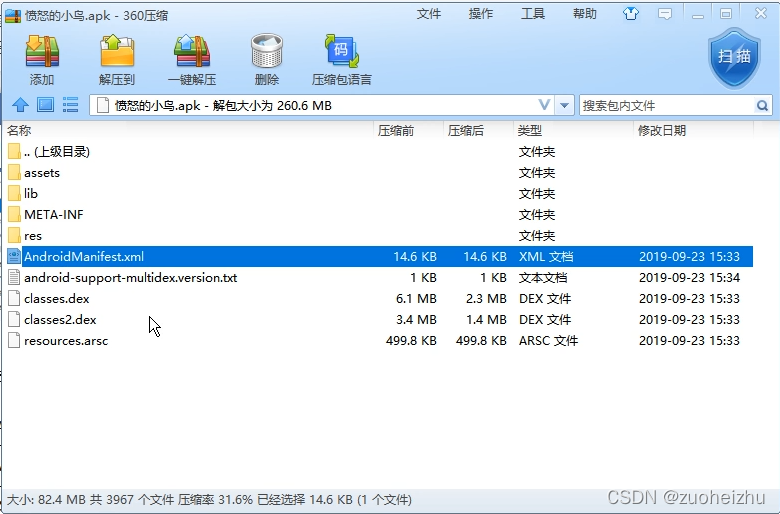Click the V verification icon in address bar
The height and width of the screenshot is (514, 780).
click(544, 105)
